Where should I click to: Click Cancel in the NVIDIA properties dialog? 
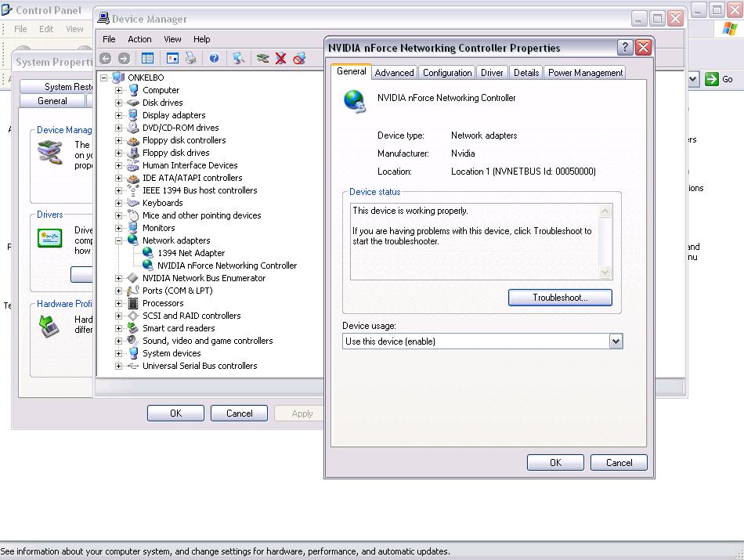point(619,463)
